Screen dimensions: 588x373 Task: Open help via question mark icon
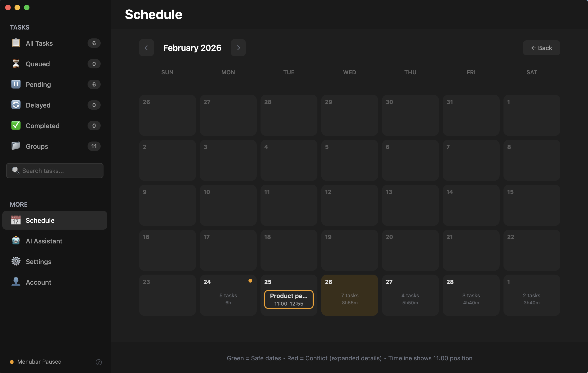(98, 362)
